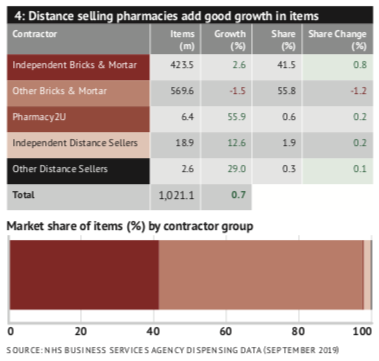Select the Independent Distance Sellers cell
The width and height of the screenshot is (379, 361).
pos(78,145)
